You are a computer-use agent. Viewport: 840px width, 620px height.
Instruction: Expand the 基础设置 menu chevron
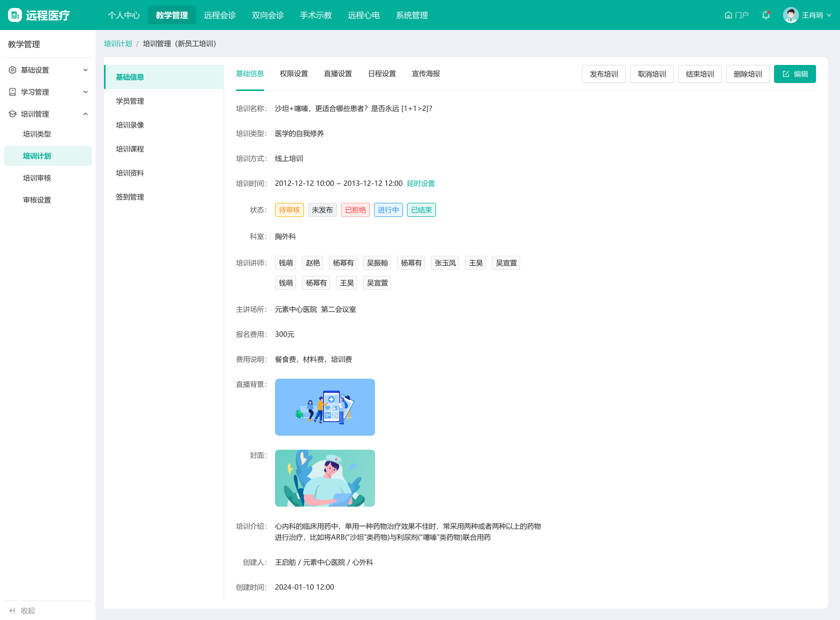tap(85, 70)
